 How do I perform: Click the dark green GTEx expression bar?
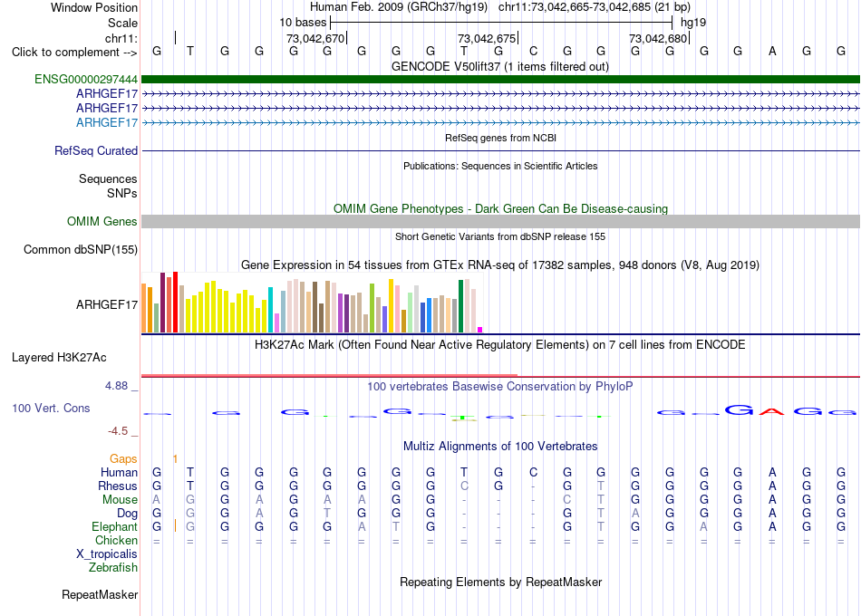460,306
